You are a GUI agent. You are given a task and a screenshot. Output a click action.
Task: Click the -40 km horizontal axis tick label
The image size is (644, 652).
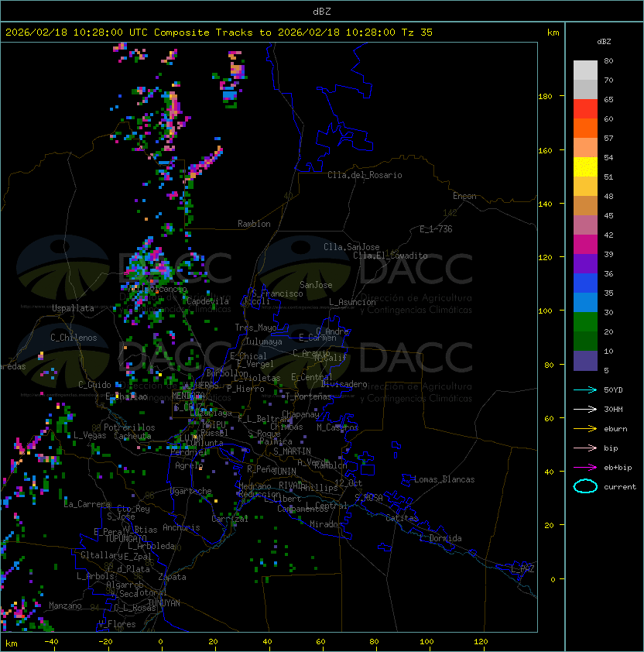pos(51,642)
